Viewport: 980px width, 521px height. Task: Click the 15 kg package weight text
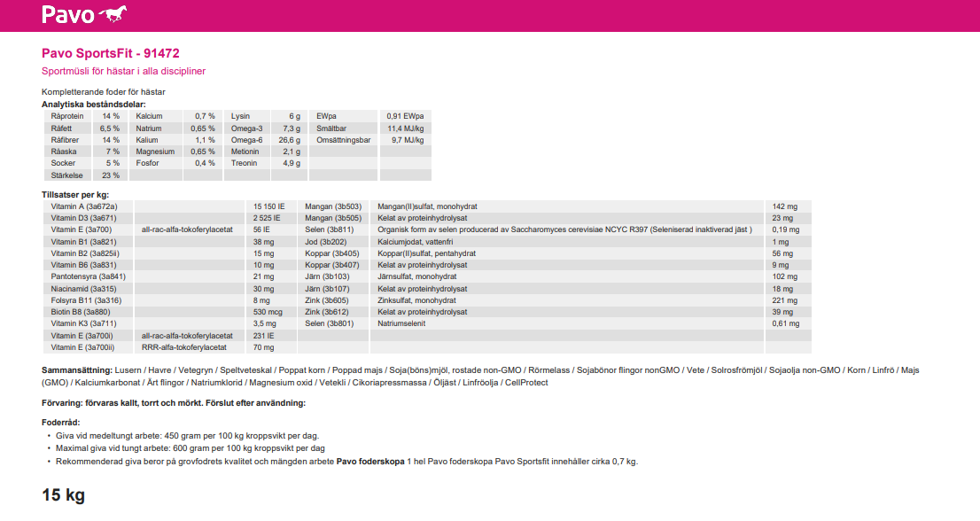point(64,495)
